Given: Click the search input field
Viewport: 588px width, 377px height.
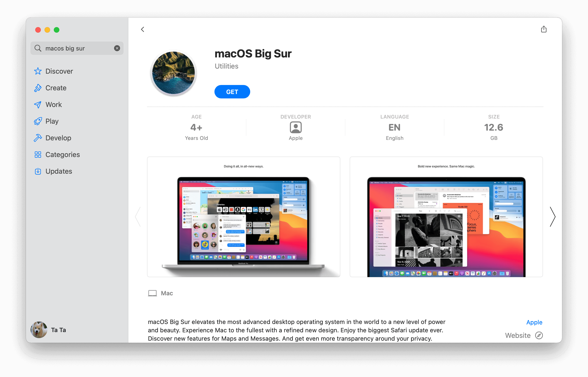Looking at the screenshot, I should [77, 47].
